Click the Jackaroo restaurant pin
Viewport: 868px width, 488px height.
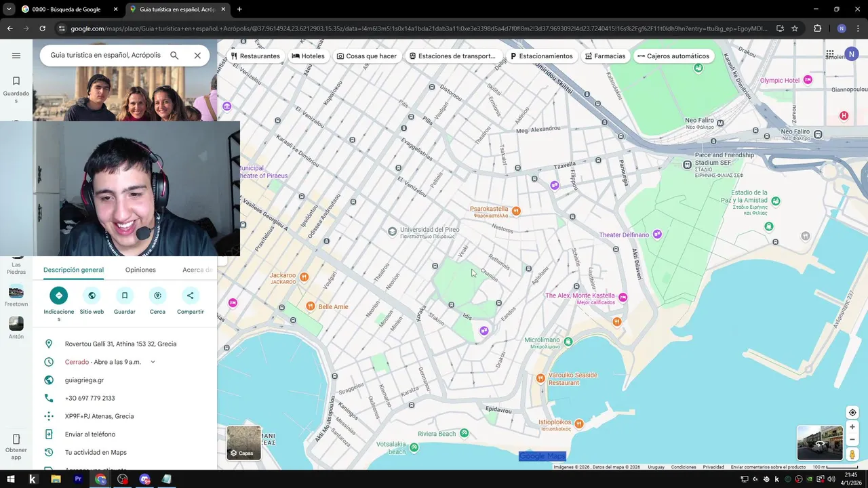(304, 277)
